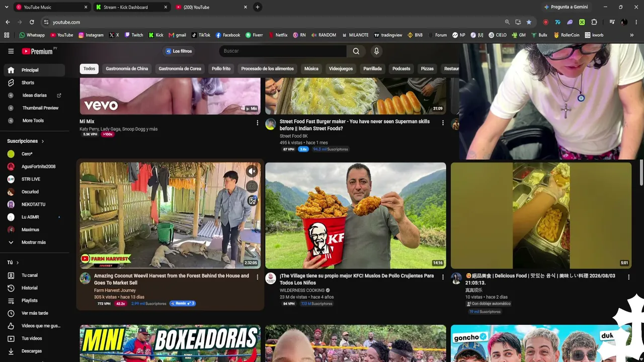The image size is (644, 362).
Task: Select the Podcasts chip
Action: click(401, 68)
